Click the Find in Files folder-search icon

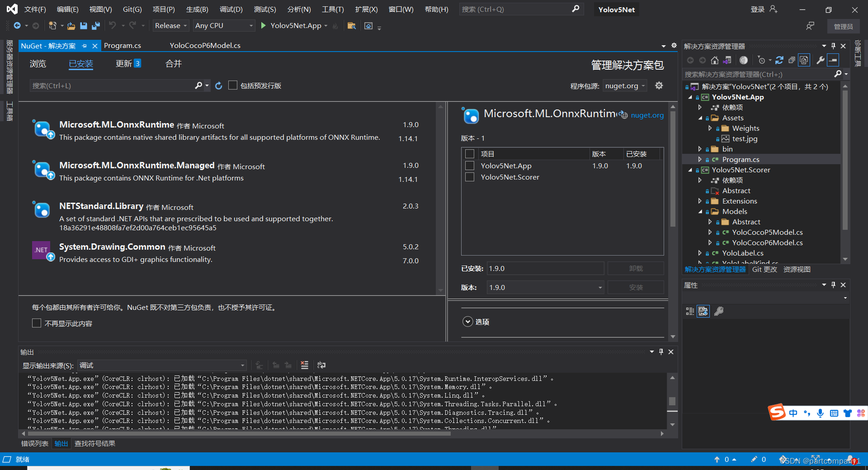(x=351, y=26)
